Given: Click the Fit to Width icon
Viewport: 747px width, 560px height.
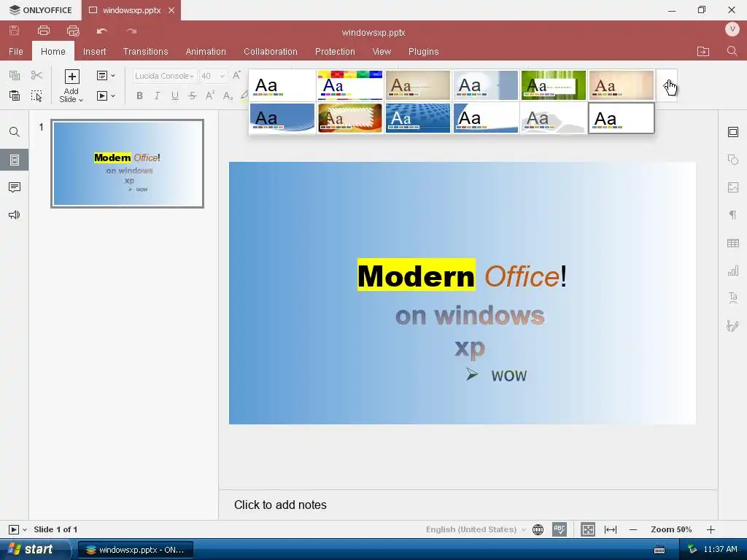Looking at the screenshot, I should tap(611, 529).
